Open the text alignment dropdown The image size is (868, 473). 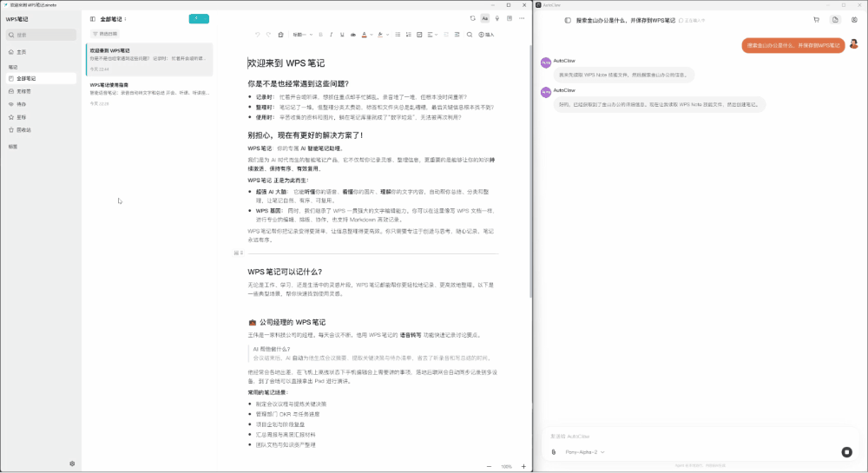pyautogui.click(x=432, y=35)
